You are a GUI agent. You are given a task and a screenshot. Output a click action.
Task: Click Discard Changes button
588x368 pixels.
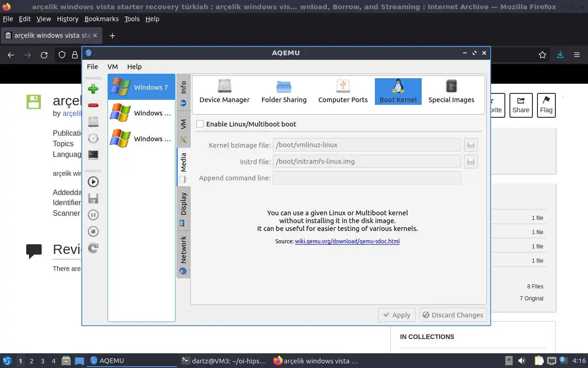coord(453,315)
